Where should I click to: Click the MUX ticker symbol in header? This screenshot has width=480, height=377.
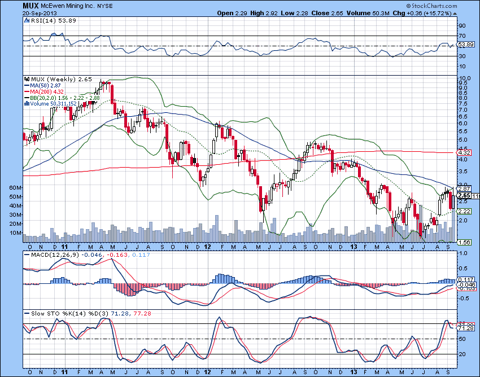(31, 6)
